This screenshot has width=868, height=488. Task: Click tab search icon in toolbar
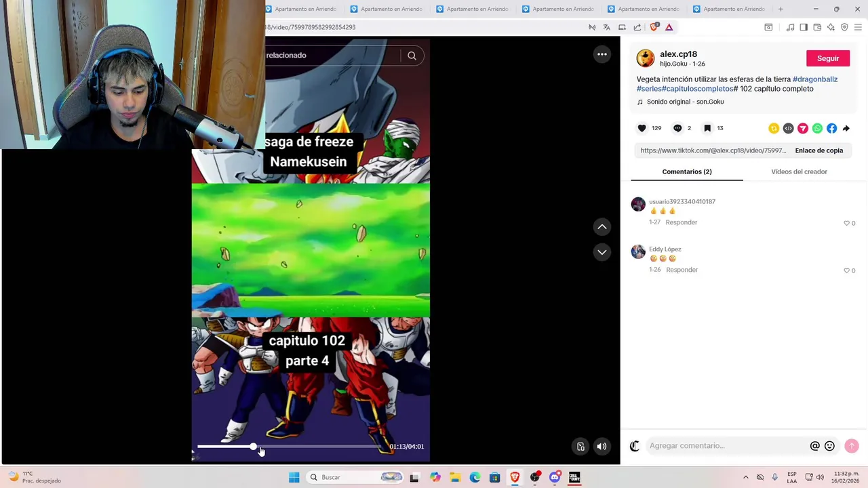tap(768, 27)
